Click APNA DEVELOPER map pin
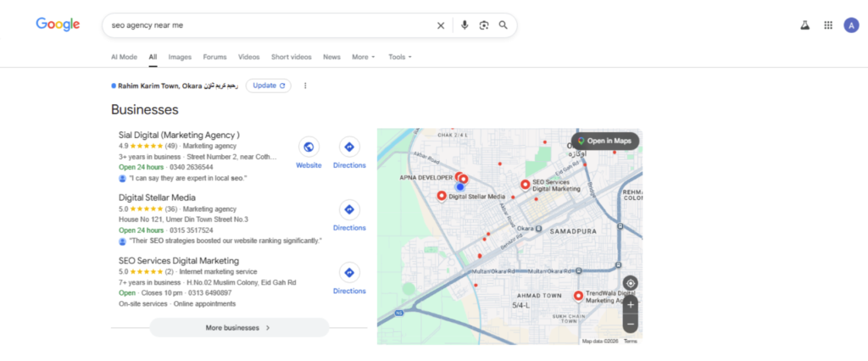The width and height of the screenshot is (868, 361). (x=459, y=177)
